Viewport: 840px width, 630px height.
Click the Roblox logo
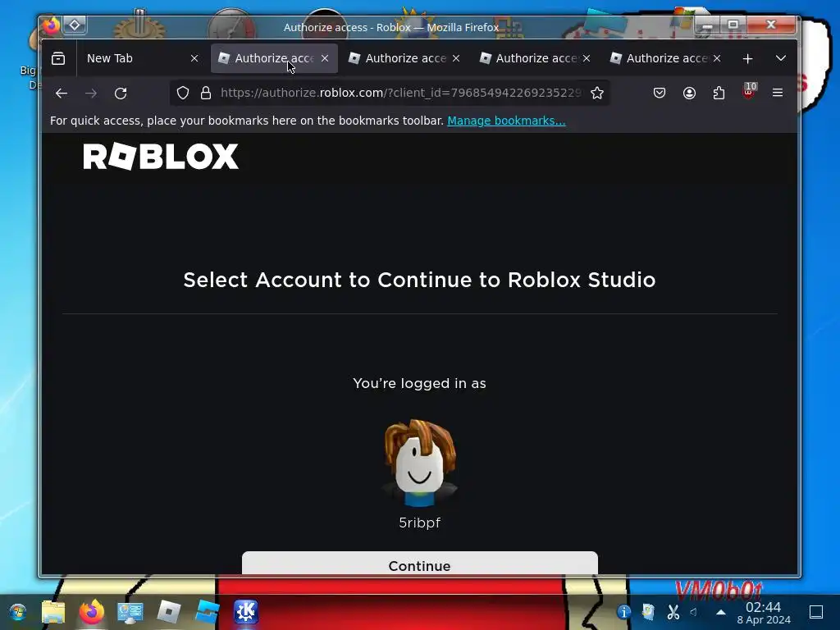pyautogui.click(x=161, y=157)
